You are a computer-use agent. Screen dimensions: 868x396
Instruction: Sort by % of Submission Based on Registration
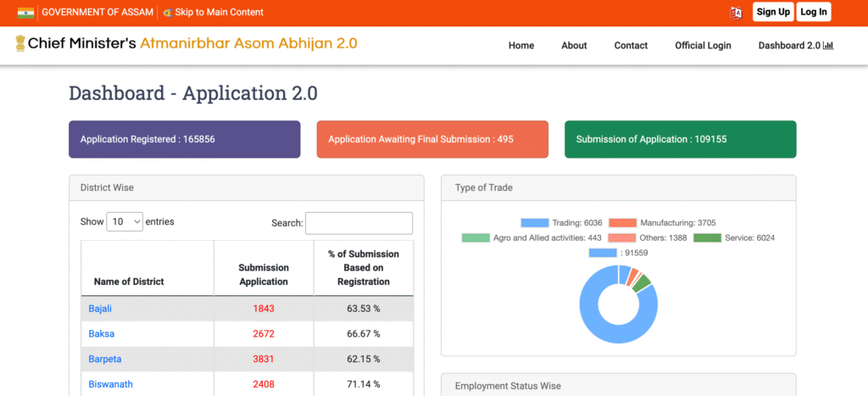[x=364, y=268]
